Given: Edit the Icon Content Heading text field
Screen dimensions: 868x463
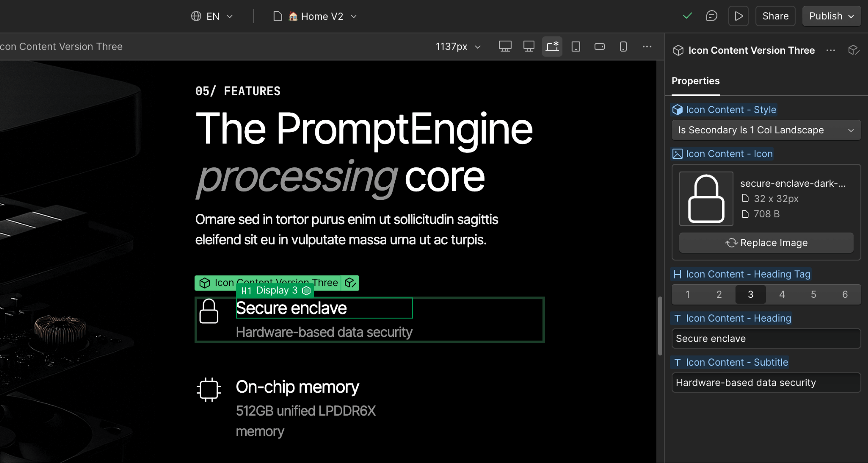Looking at the screenshot, I should (766, 339).
